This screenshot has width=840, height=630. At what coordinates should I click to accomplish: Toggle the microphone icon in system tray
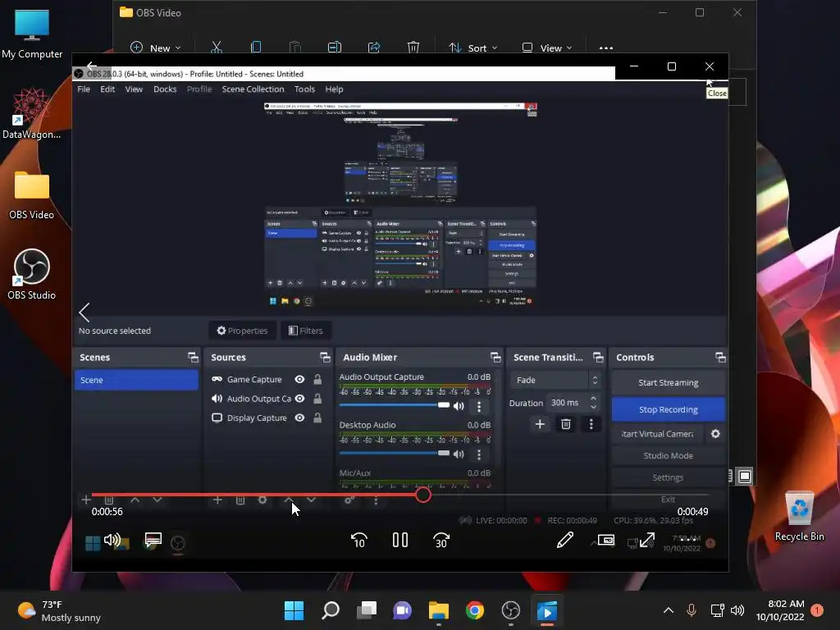point(691,610)
